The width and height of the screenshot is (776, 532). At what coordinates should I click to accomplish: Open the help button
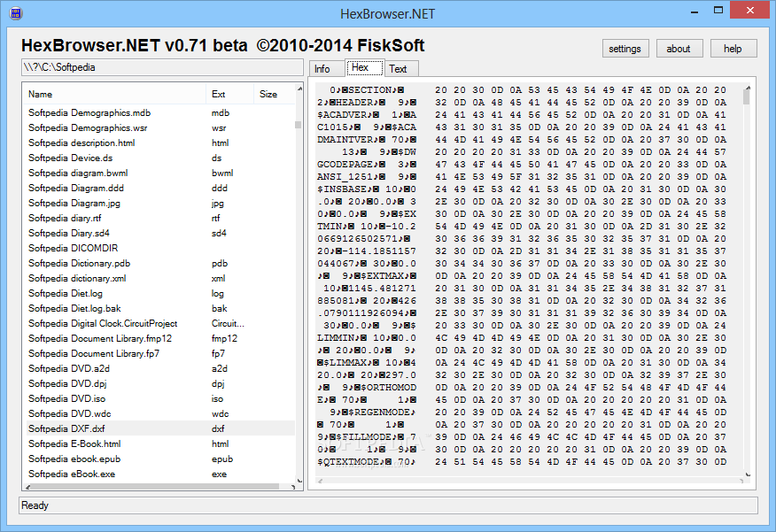point(733,49)
